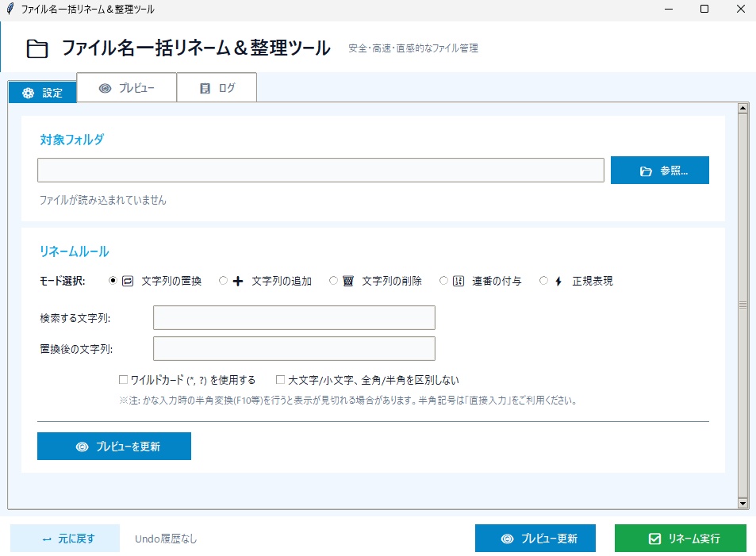This screenshot has width=756, height=556.
Task: Toggle 大文字/小文字、全角/半角を区別しない checkbox
Action: coord(280,379)
